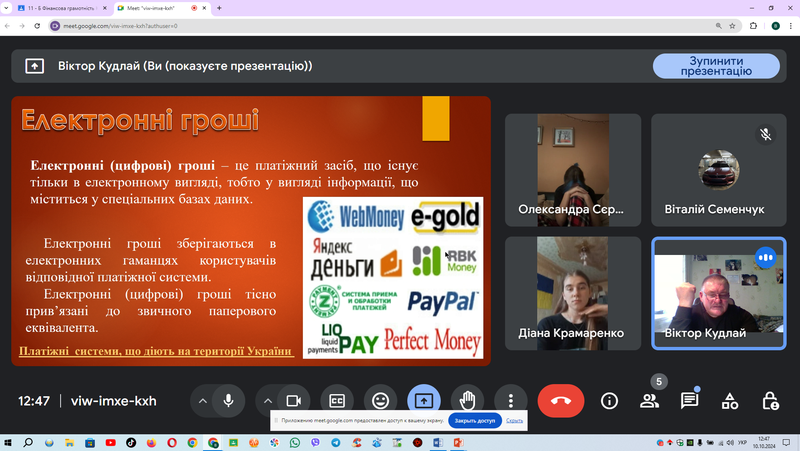Open the meeting details info icon
Screen dimensions: 800x451
click(609, 401)
